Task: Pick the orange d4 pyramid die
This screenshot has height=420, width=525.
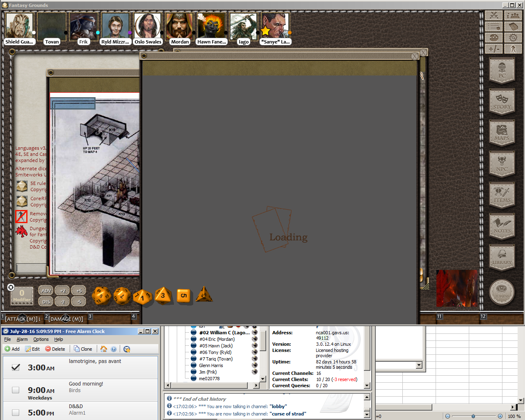Action: point(204,294)
